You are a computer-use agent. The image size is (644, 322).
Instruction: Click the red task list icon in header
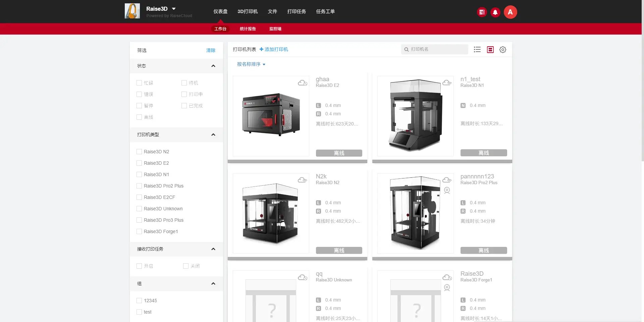coord(482,12)
